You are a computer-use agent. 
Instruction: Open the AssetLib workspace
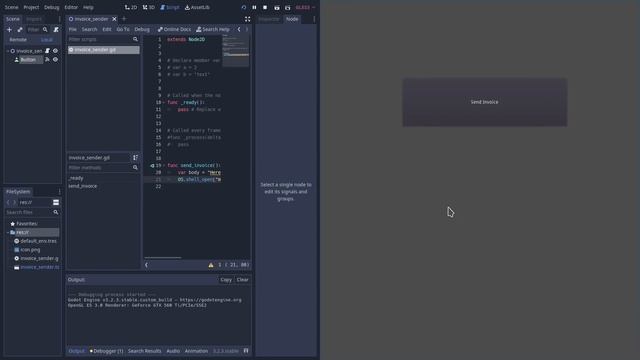(x=198, y=7)
